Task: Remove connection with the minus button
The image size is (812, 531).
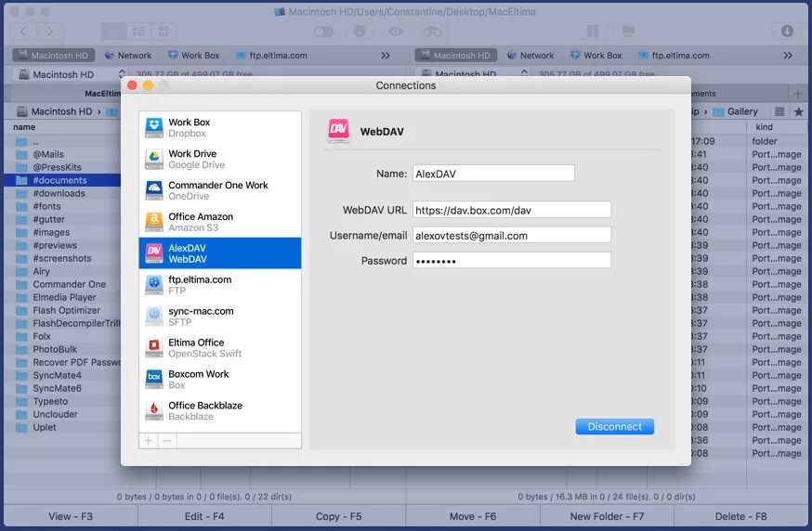Action: [x=167, y=441]
